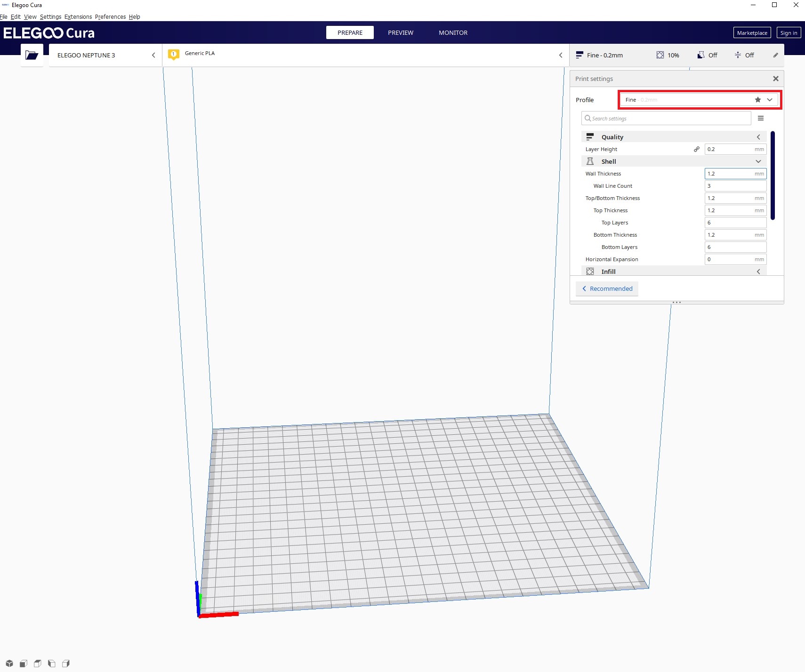Click the Quality category icon
805x672 pixels.
pyautogui.click(x=590, y=137)
